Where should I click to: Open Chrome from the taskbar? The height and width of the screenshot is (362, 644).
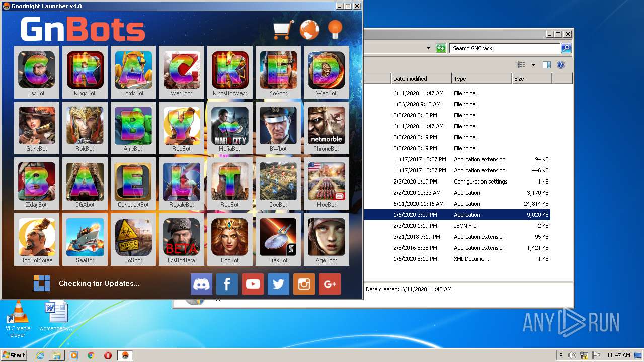(x=91, y=355)
